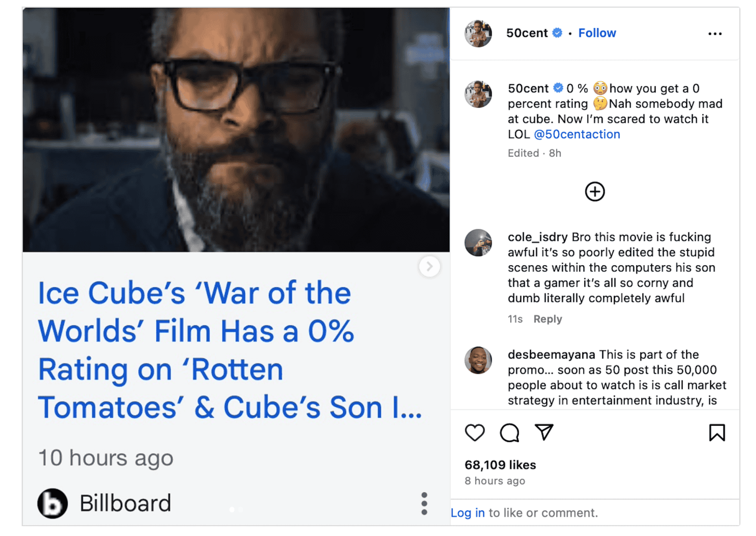This screenshot has height=536, width=756.
Task: Select the second carousel indicator dot
Action: [240, 509]
